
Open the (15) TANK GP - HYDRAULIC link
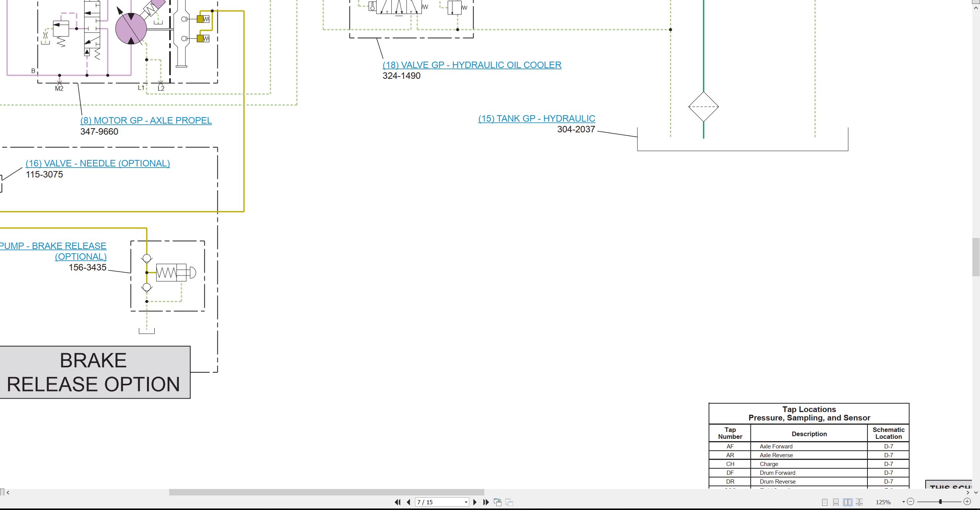[x=537, y=119]
